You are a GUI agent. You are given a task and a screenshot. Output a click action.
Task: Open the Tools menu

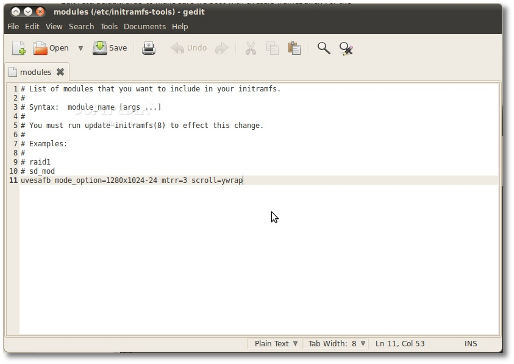pyautogui.click(x=109, y=26)
